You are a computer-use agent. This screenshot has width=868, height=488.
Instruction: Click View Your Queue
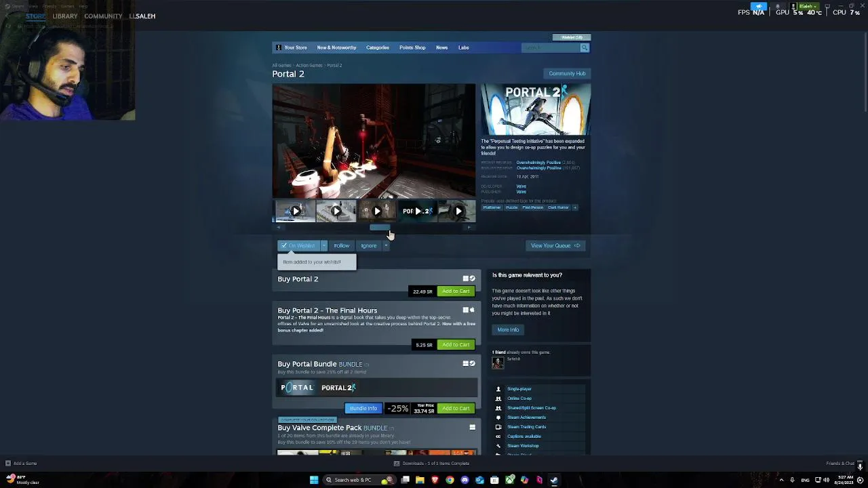555,245
